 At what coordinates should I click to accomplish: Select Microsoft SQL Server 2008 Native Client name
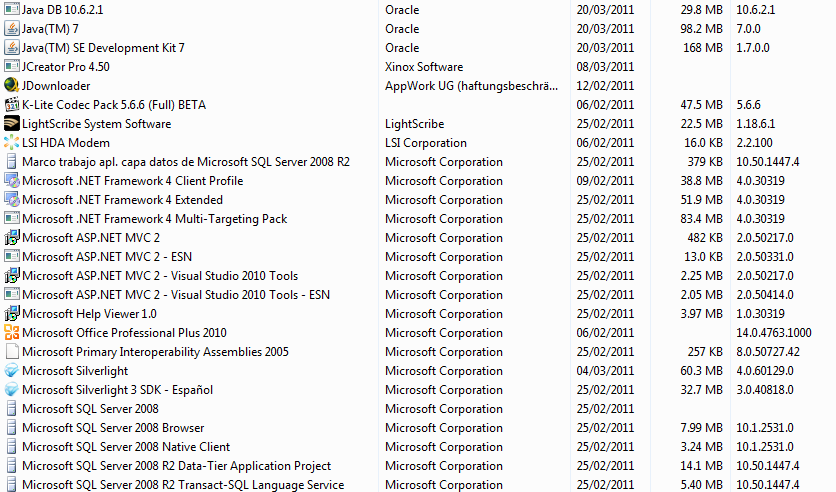point(126,447)
